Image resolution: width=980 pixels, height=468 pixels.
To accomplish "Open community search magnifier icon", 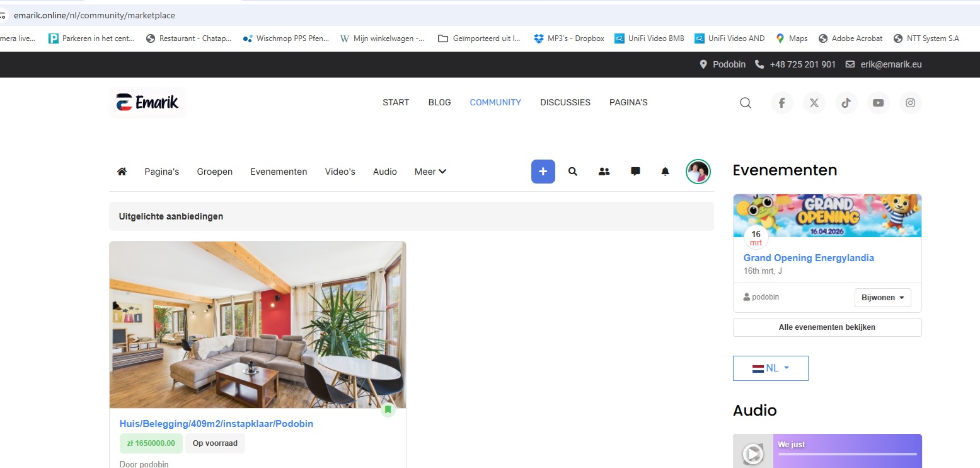I will tap(573, 172).
